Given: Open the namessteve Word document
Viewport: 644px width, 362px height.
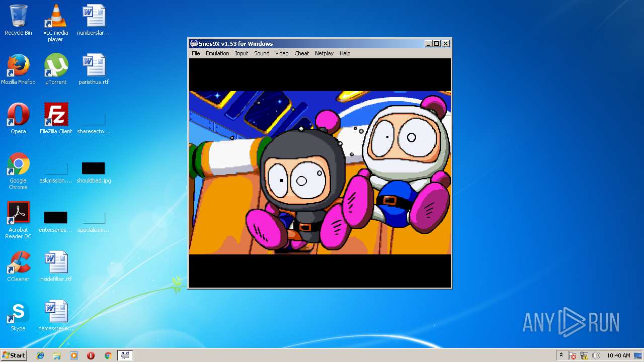Looking at the screenshot, I should click(55, 316).
